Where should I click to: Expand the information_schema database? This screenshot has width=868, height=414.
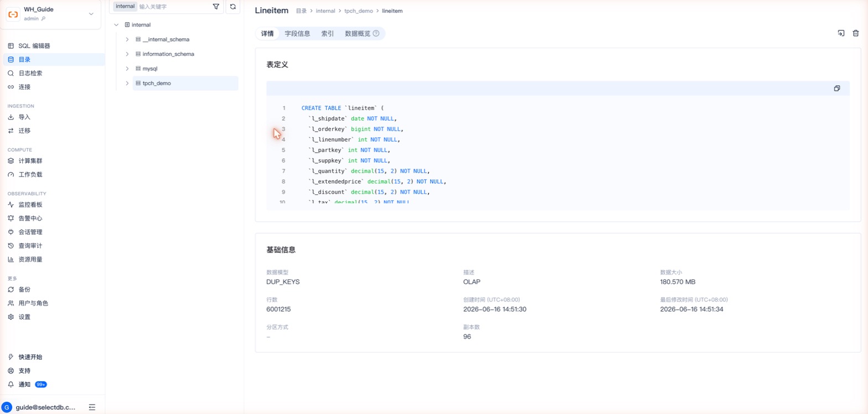[127, 54]
